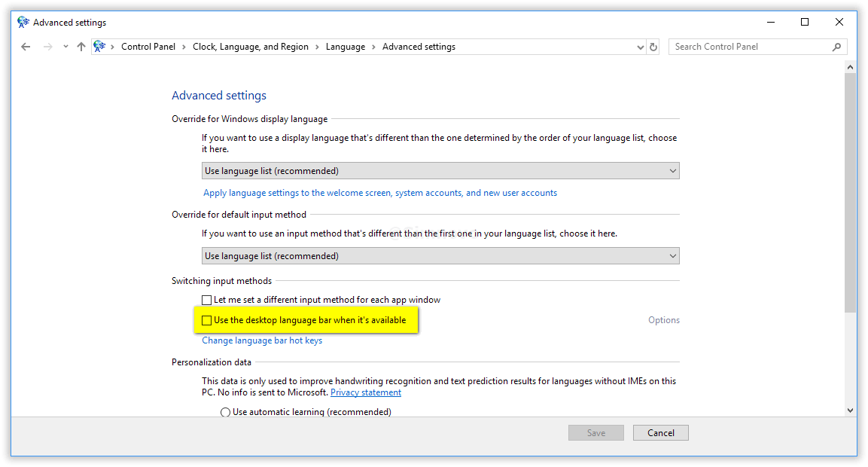Select Use automatic learning radio button

tap(225, 412)
